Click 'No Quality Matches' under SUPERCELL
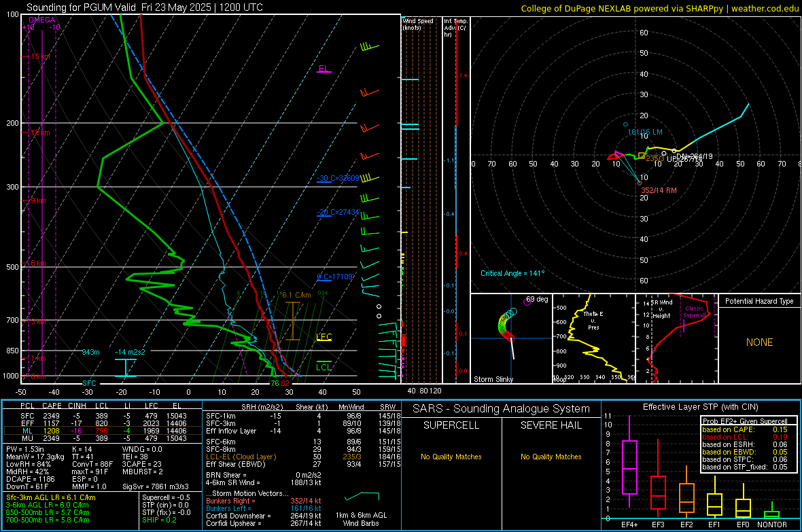Viewport: 802px width, 532px height. point(451,457)
